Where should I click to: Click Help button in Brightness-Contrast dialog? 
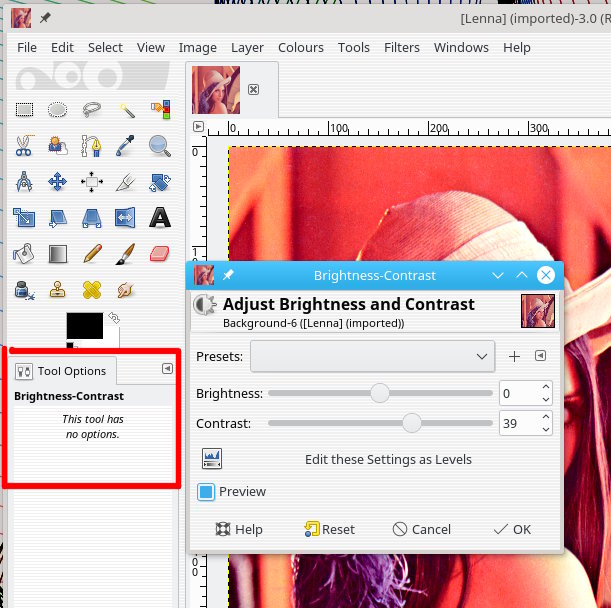tap(239, 530)
